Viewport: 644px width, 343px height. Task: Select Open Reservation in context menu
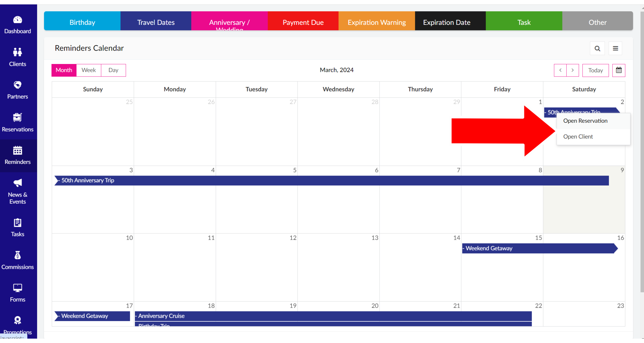585,121
